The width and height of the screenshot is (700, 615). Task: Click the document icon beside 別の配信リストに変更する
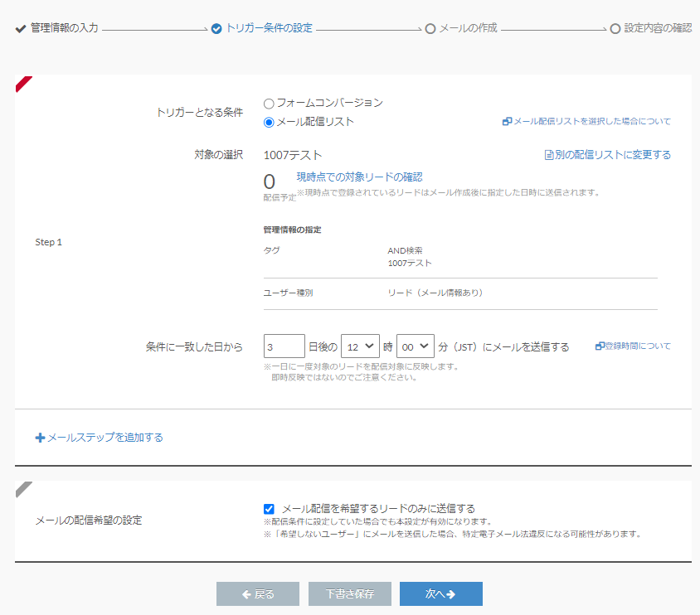click(x=548, y=155)
